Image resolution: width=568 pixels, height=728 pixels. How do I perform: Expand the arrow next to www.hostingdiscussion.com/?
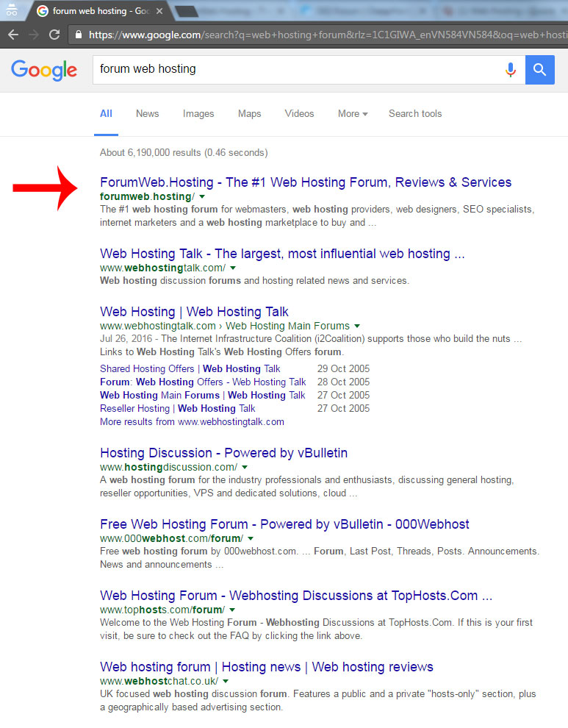245,467
